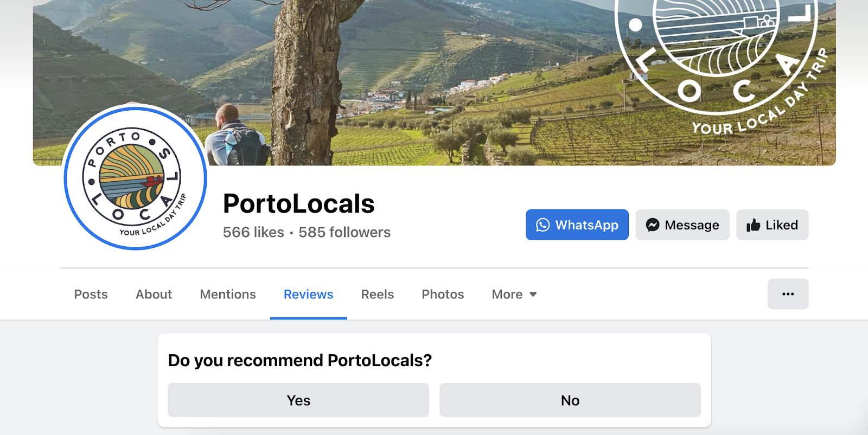Viewport: 868px width, 435px height.
Task: Select the Mentions tab
Action: pyautogui.click(x=228, y=295)
